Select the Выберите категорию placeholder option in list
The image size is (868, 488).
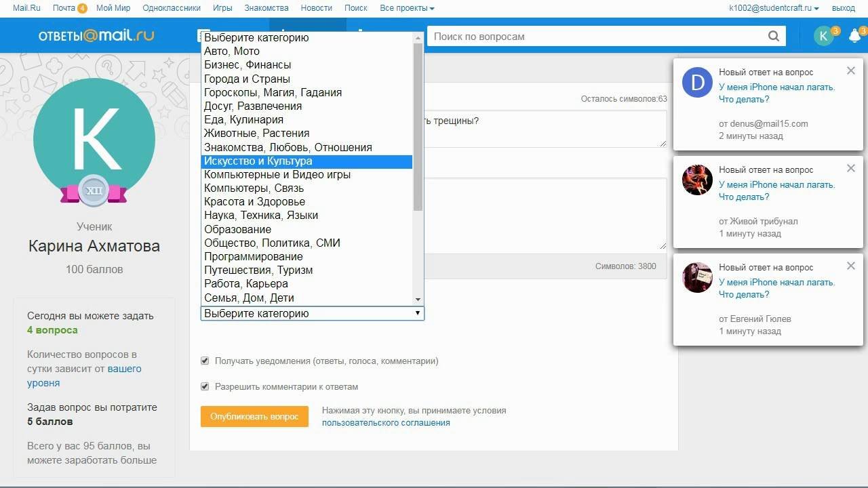point(307,38)
